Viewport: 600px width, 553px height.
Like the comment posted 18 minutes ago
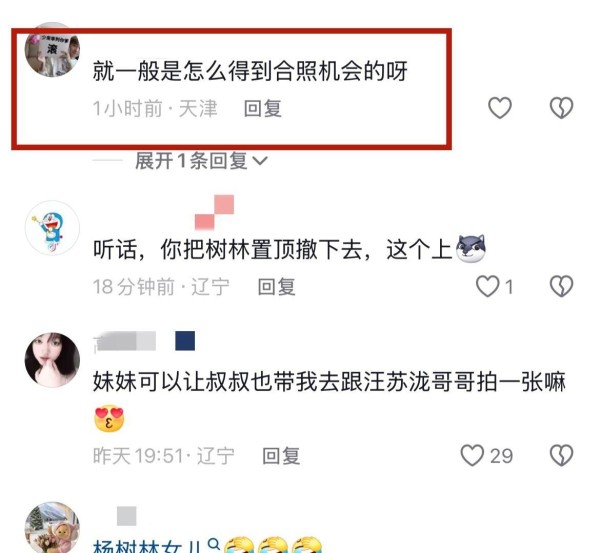click(488, 286)
